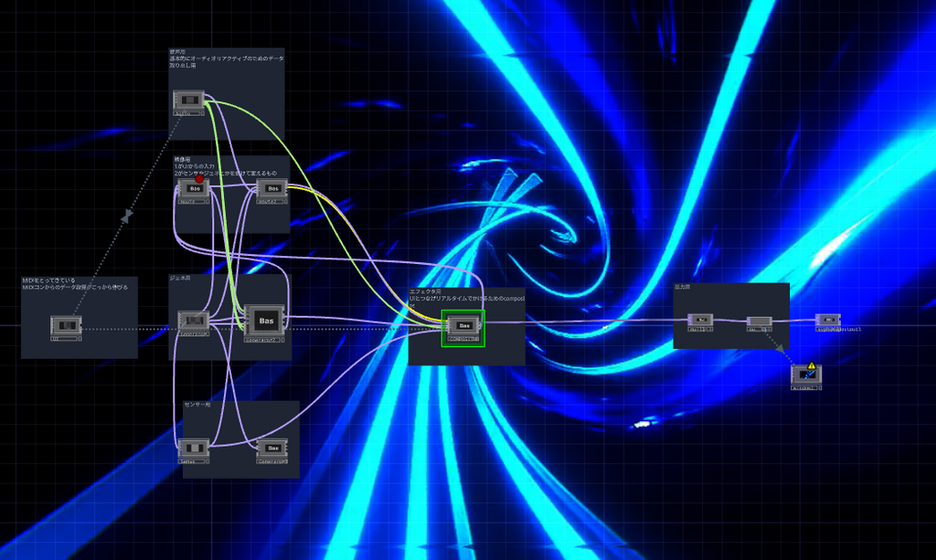Click the yellow warning triangle badge
The width and height of the screenshot is (936, 560).
tap(812, 365)
